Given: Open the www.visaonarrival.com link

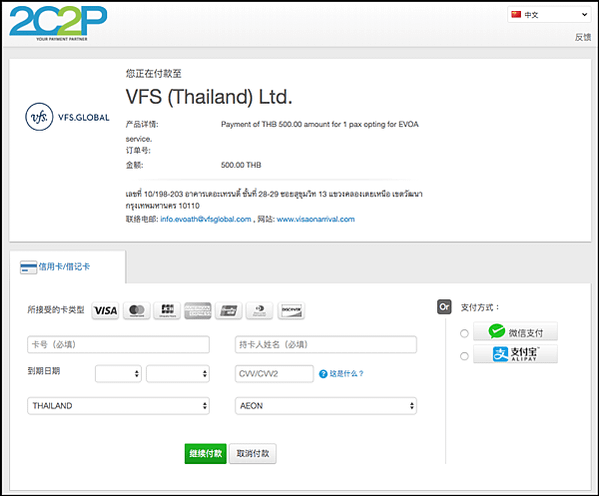Looking at the screenshot, I should 316,219.
